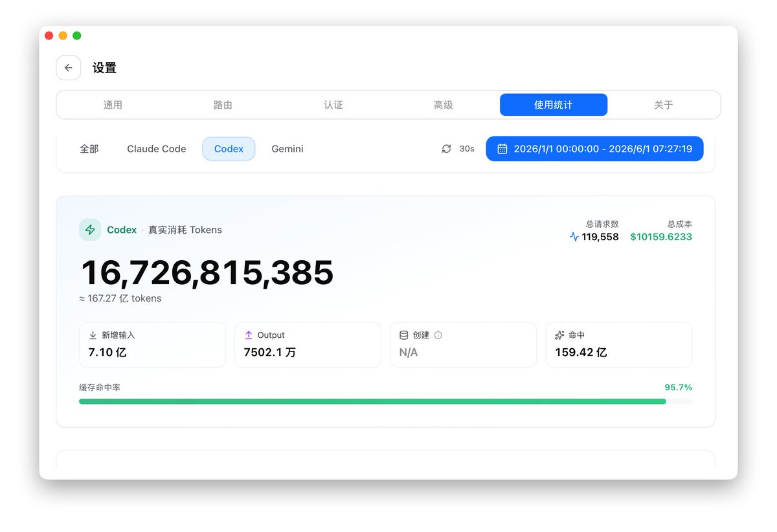This screenshot has width=777, height=532.
Task: Click the purple upload arrow on Output
Action: (248, 335)
